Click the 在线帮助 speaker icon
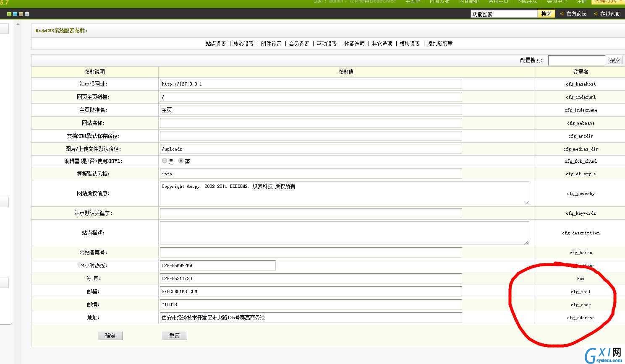Viewport: 625px width, 364px height. coord(596,14)
